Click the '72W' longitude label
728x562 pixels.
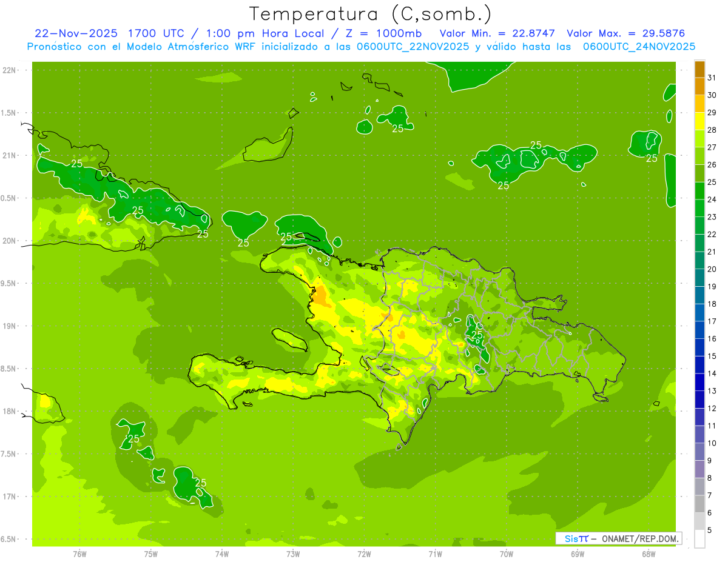point(364,554)
